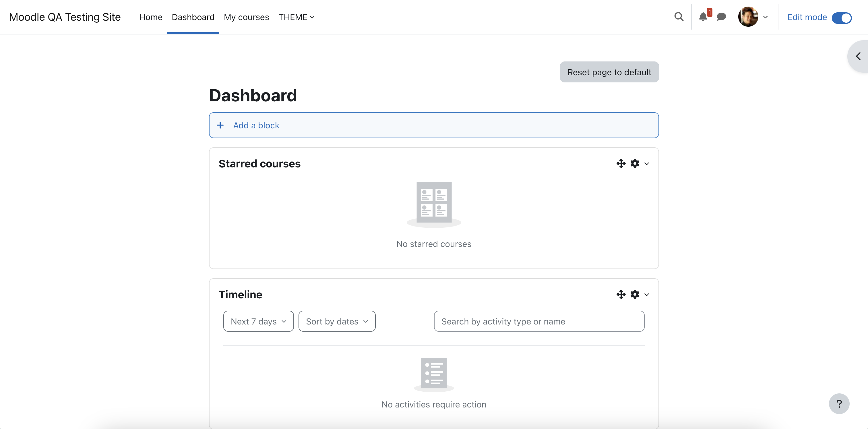Click Reset page to default
Screen dimensions: 868x429
(609, 72)
